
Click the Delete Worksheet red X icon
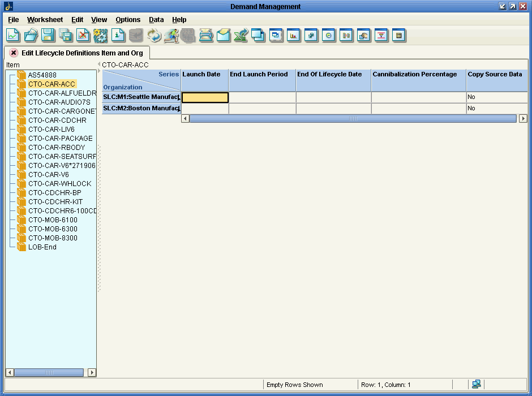click(83, 35)
